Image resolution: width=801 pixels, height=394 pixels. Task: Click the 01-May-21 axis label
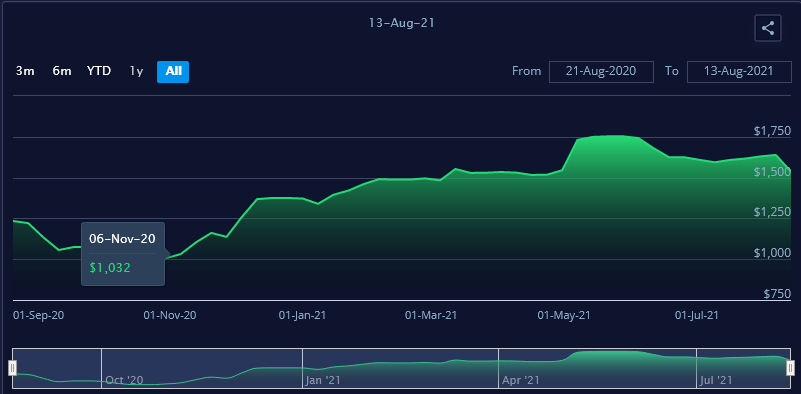click(564, 315)
